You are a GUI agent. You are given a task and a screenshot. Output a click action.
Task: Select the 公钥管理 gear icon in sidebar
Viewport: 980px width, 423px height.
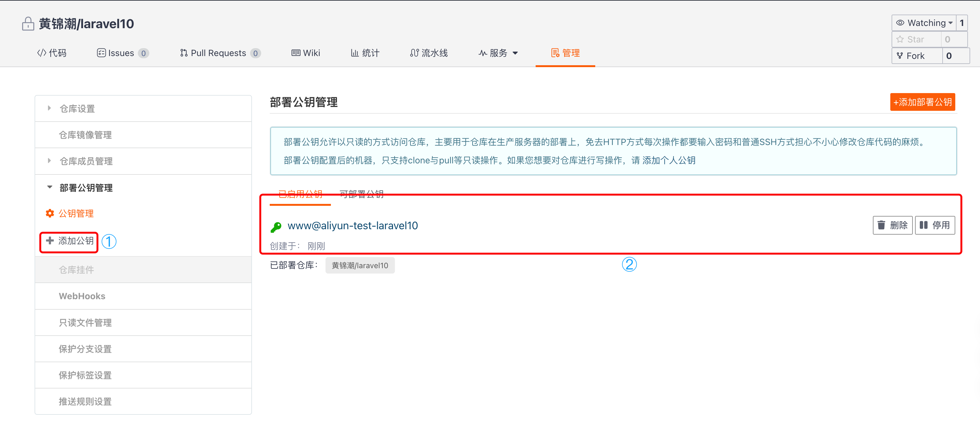[49, 213]
